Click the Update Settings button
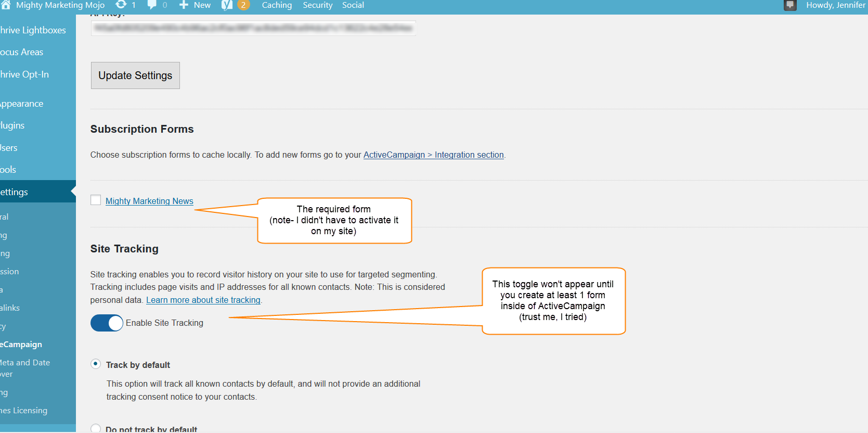 135,75
